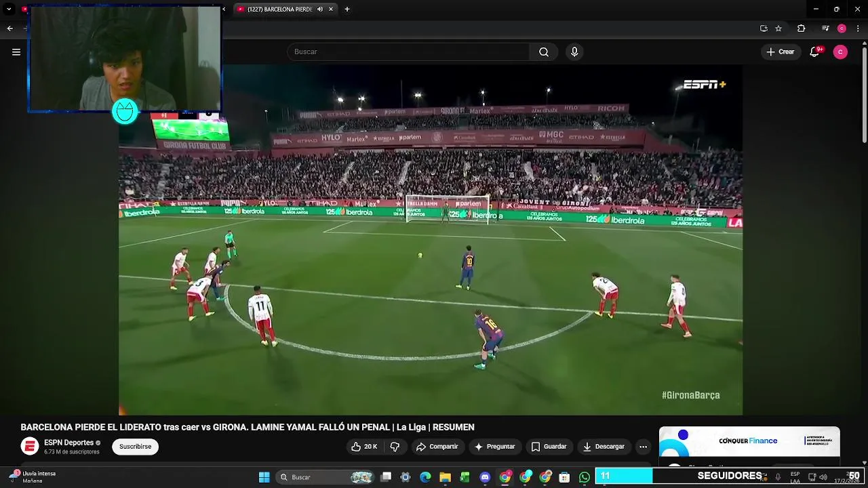
Task: Start voice search with microphone icon
Action: (x=574, y=52)
